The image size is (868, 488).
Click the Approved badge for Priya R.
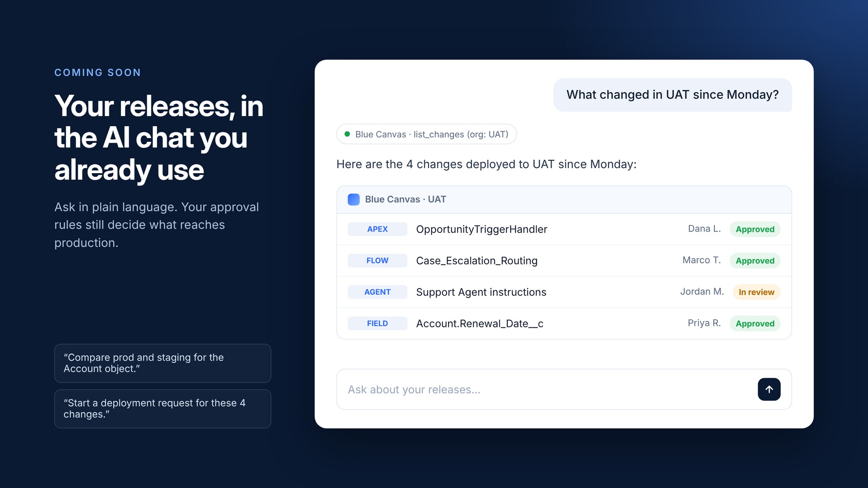pos(755,323)
